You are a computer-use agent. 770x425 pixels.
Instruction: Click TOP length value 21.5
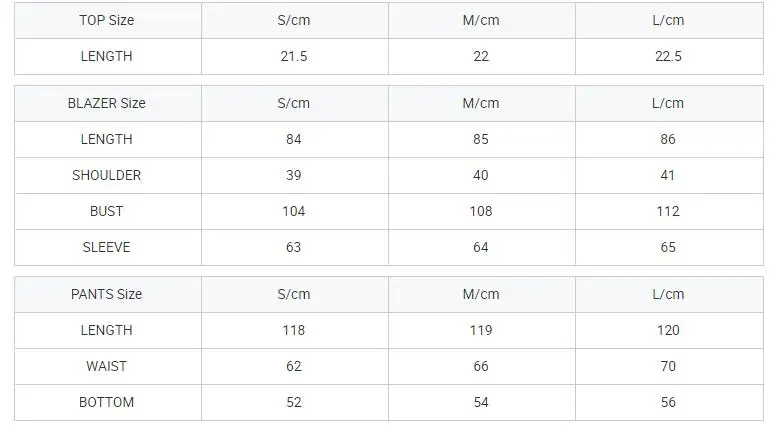[294, 56]
